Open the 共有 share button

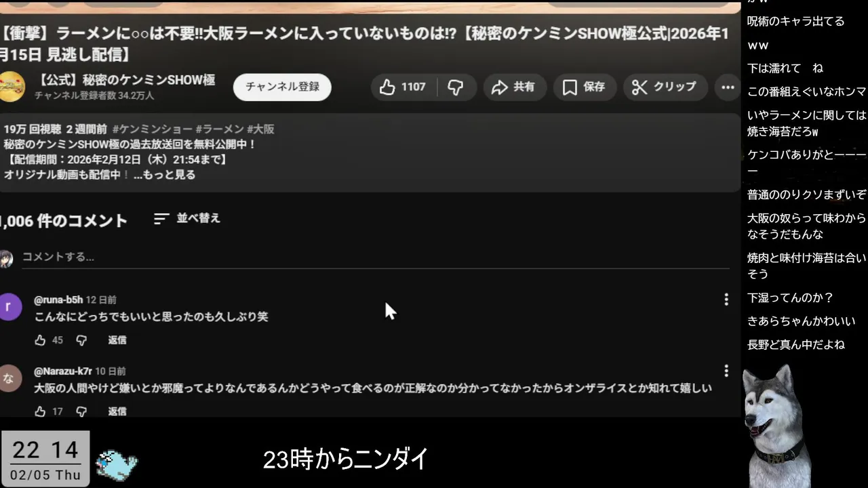(515, 87)
